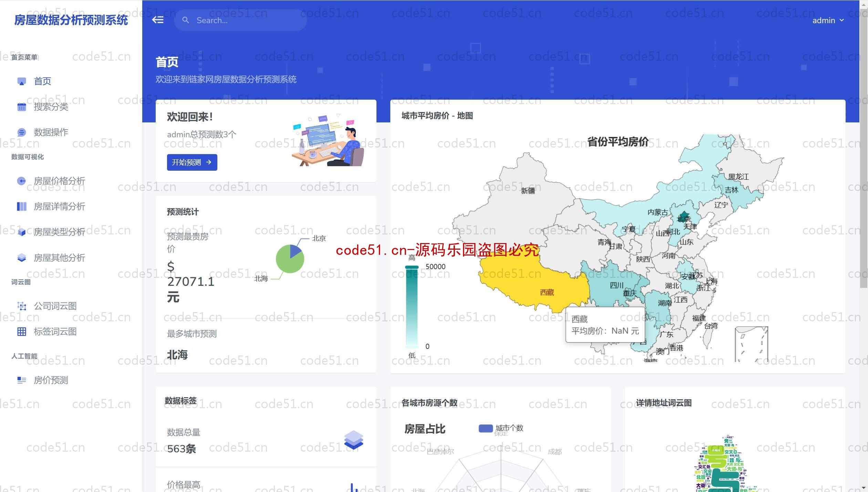Click the 房屋价格分析 sidebar icon
This screenshot has height=492, width=868.
click(x=21, y=180)
